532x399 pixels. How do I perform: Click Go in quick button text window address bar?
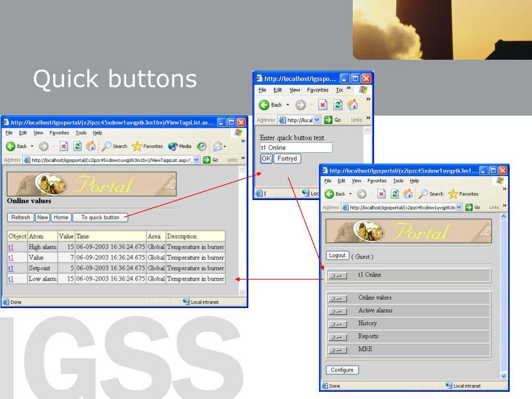click(332, 120)
